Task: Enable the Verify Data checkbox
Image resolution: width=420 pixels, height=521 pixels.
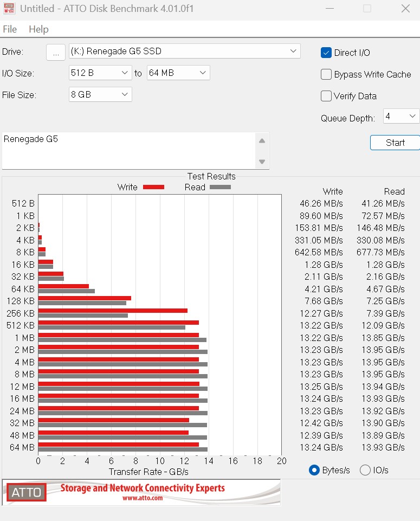Action: 326,96
